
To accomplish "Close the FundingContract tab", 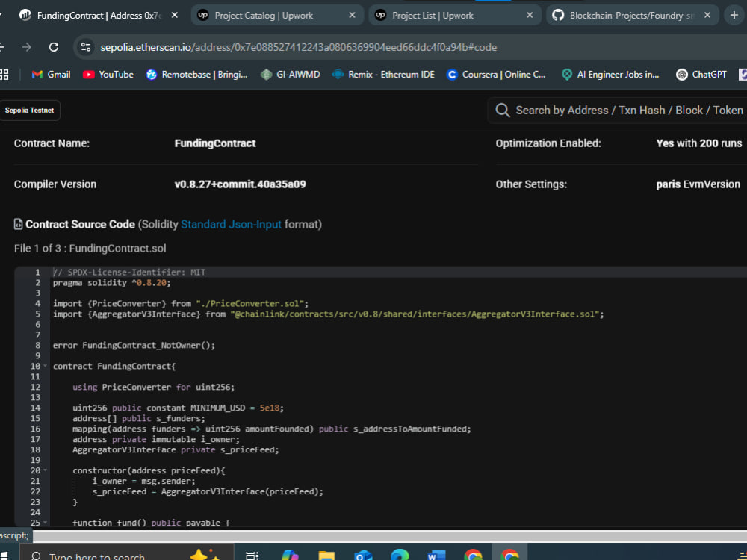I will pos(174,15).
